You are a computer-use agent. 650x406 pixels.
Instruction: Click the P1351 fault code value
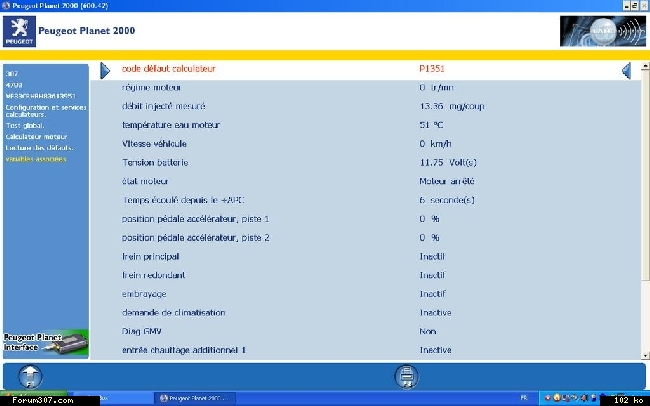click(x=432, y=68)
